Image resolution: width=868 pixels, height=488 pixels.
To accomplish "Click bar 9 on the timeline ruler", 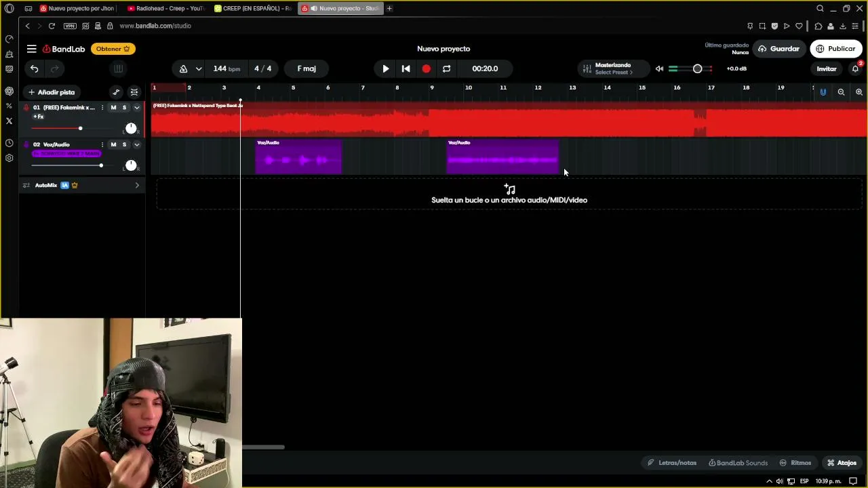I will [432, 87].
